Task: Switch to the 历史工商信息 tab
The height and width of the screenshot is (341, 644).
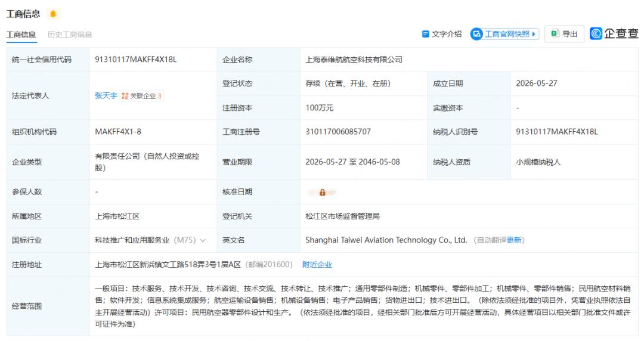Action: pyautogui.click(x=69, y=35)
